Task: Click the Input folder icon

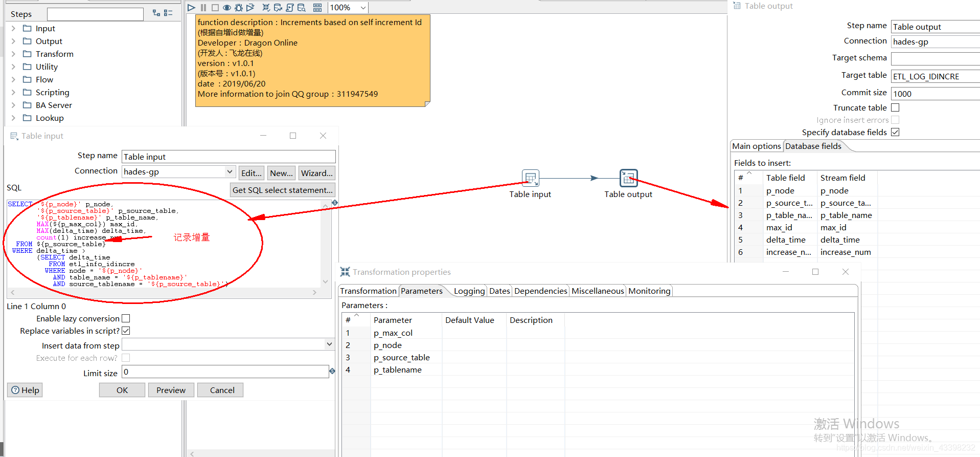Action: click(28, 29)
